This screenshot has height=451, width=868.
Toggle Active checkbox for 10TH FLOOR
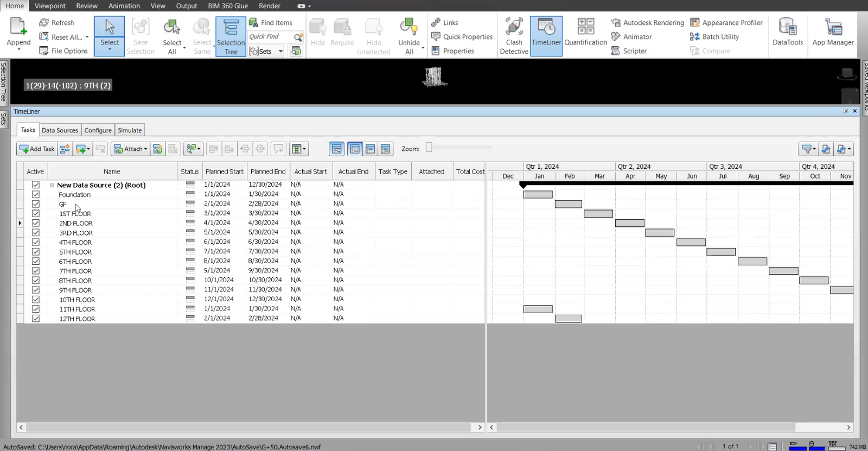(36, 300)
